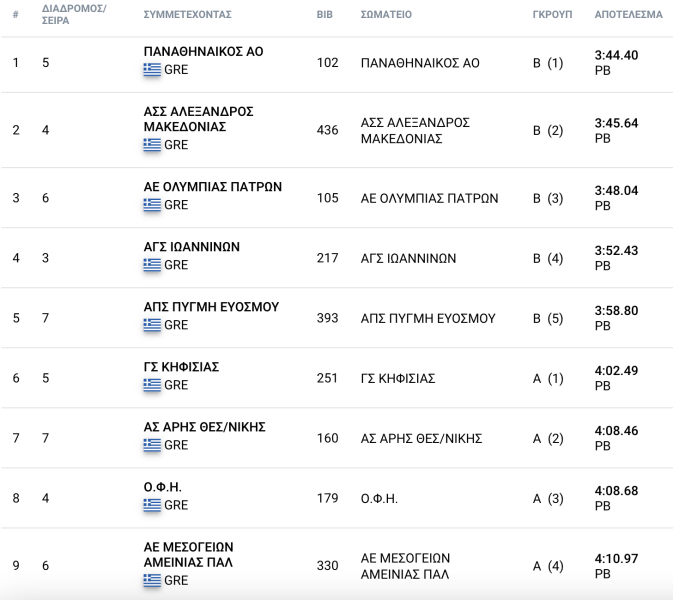Click the BIB column header
Viewport: 673px width, 600px height.
(x=325, y=16)
